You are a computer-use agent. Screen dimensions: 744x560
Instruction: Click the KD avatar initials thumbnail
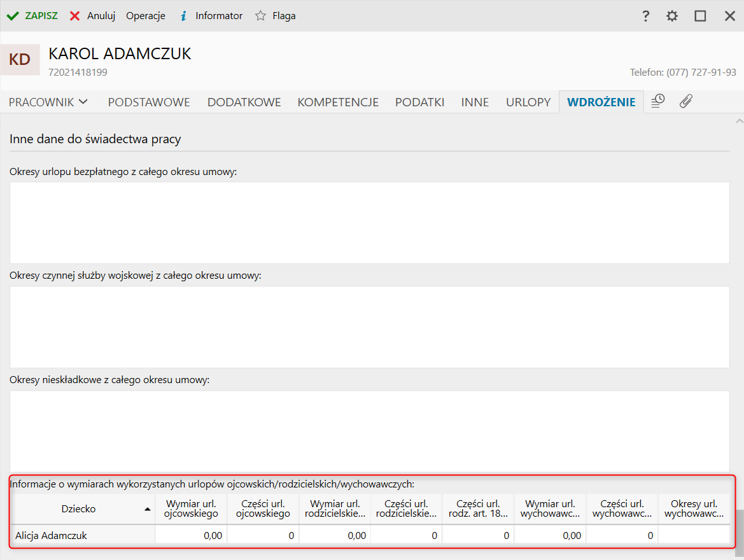20,59
